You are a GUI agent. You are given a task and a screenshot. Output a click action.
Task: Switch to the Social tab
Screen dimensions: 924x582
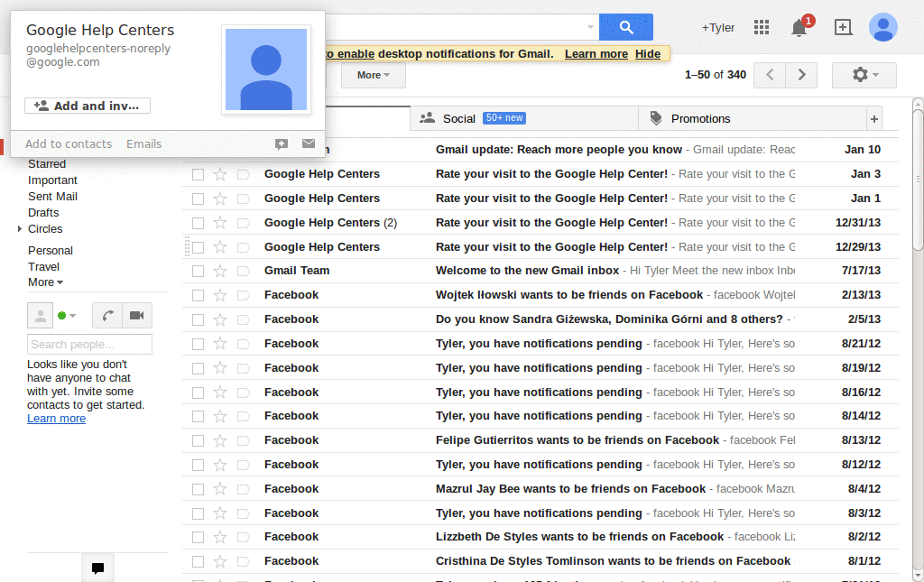[x=457, y=117]
